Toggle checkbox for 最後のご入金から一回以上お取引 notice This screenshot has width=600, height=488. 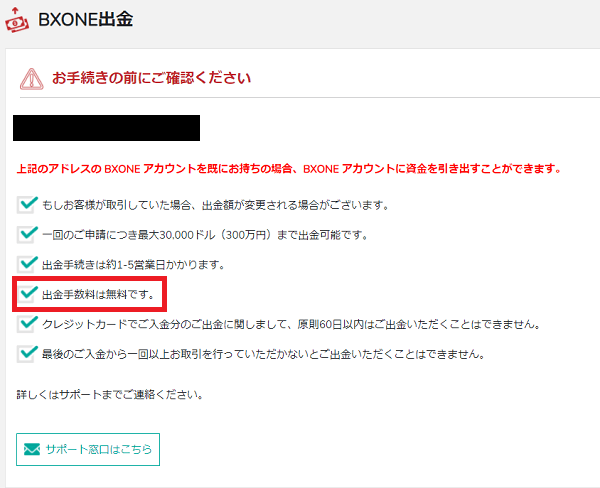[x=27, y=354]
